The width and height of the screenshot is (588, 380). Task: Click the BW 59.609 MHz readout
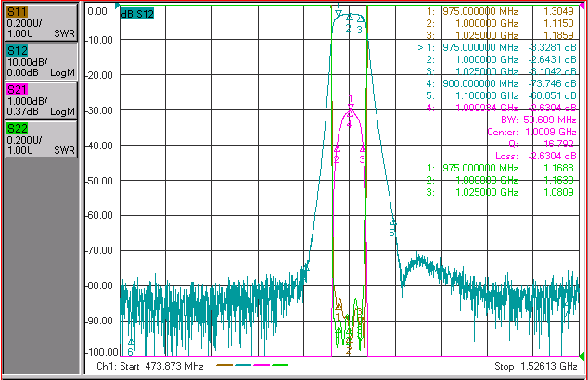pyautogui.click(x=539, y=120)
